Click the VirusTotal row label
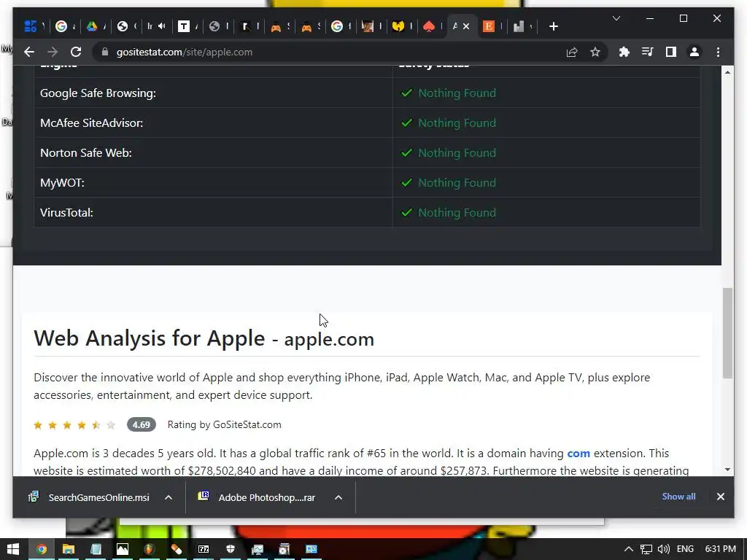Viewport: 747px width, 560px height. 66,213
